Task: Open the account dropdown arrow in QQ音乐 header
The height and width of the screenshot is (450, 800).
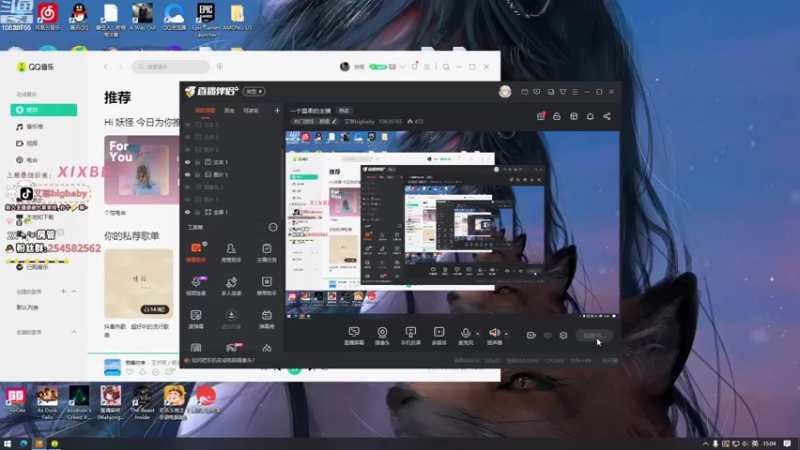Action: click(403, 67)
